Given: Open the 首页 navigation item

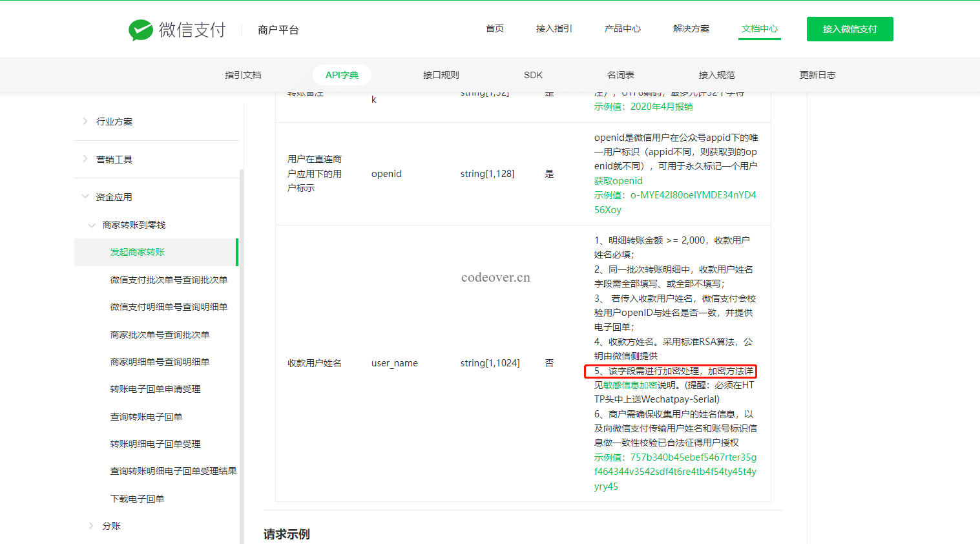Looking at the screenshot, I should click(x=494, y=29).
